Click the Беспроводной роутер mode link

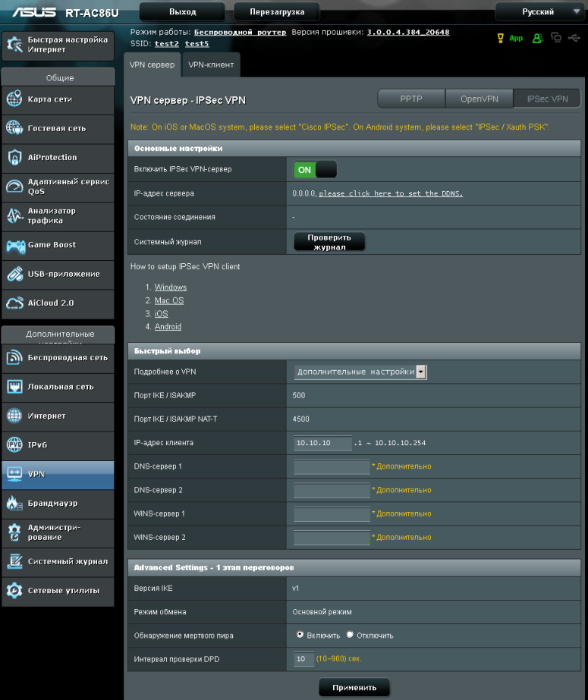point(241,32)
